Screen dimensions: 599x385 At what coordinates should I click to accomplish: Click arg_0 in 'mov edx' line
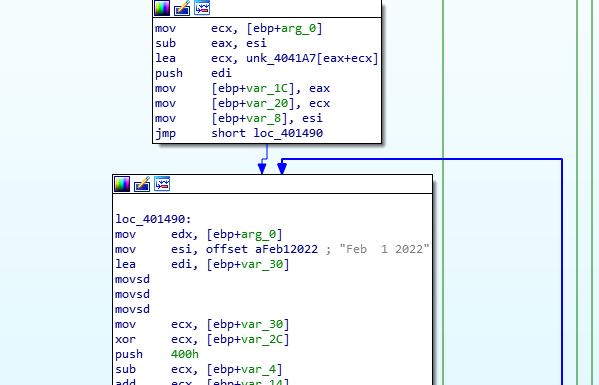click(x=258, y=234)
